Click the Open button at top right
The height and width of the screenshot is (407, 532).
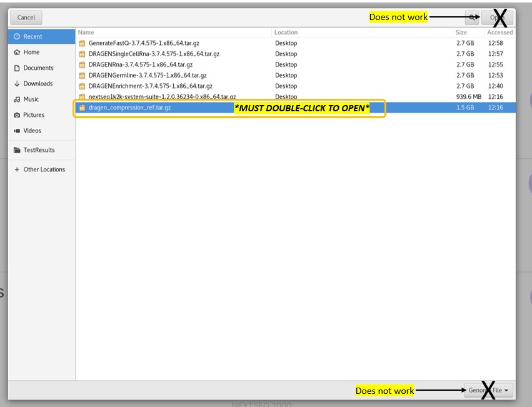[x=498, y=18]
